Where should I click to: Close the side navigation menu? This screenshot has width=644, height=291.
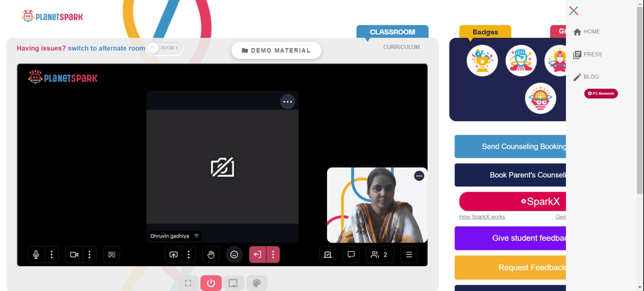(574, 11)
